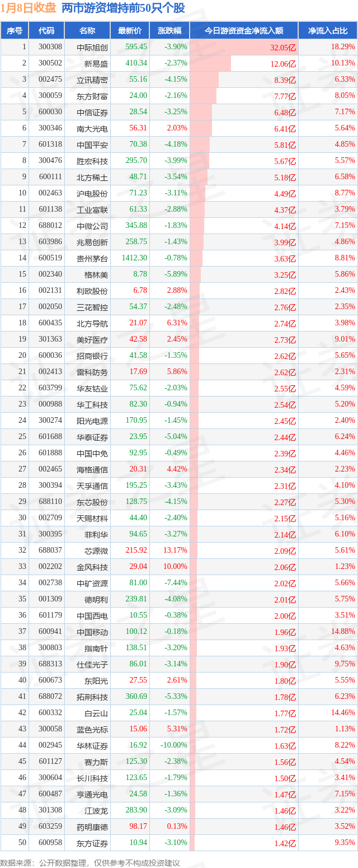Click the title 两市游资增持前50只个股
The image size is (358, 868).
coord(123,8)
